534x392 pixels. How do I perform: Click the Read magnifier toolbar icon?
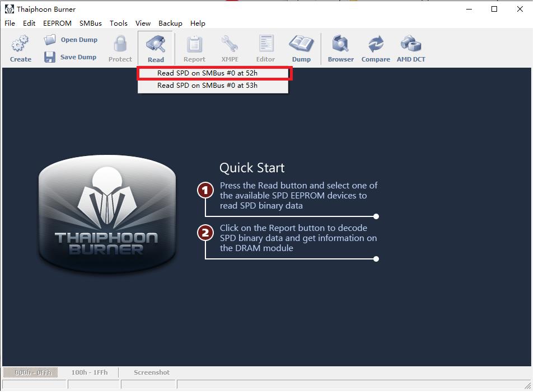[x=156, y=44]
